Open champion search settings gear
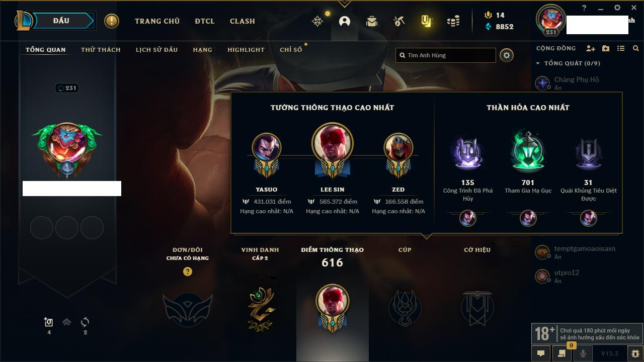Image resolution: width=644 pixels, height=362 pixels. point(507,55)
